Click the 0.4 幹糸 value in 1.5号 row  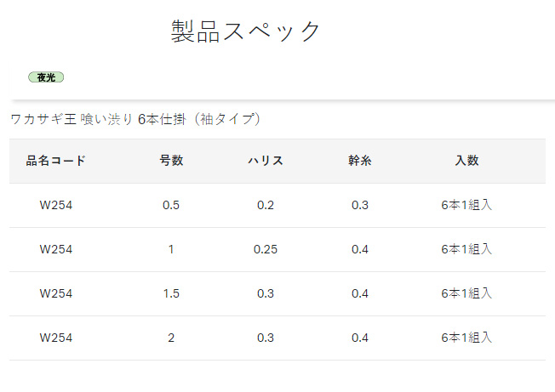[360, 293]
